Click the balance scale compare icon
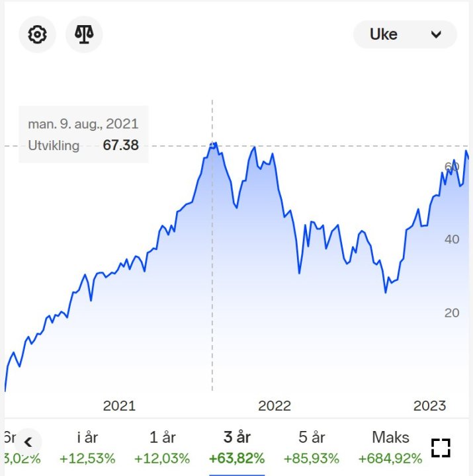This screenshot has height=476, width=473. [84, 34]
